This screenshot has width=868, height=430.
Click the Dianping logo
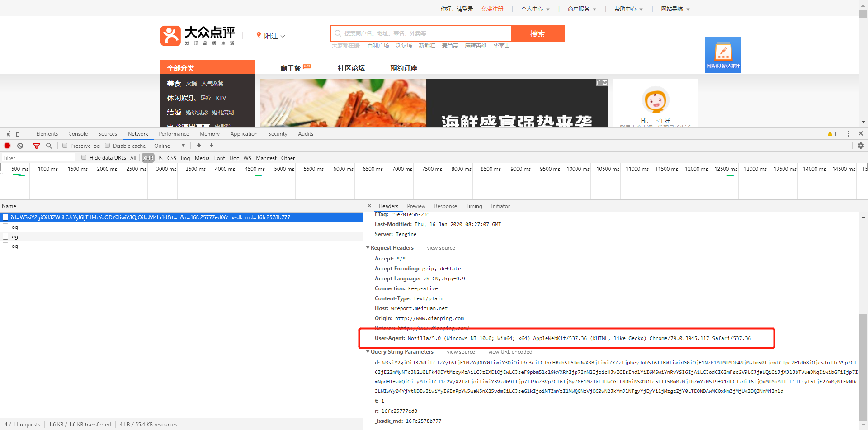coord(198,36)
